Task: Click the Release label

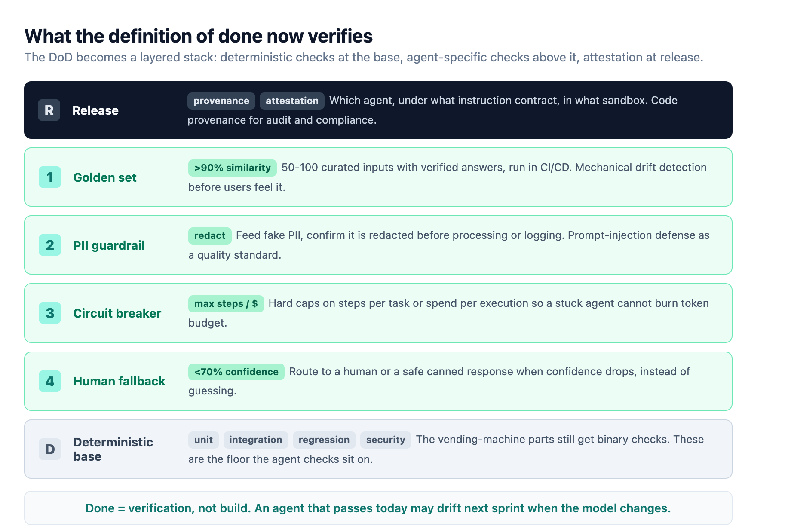Action: click(x=95, y=110)
